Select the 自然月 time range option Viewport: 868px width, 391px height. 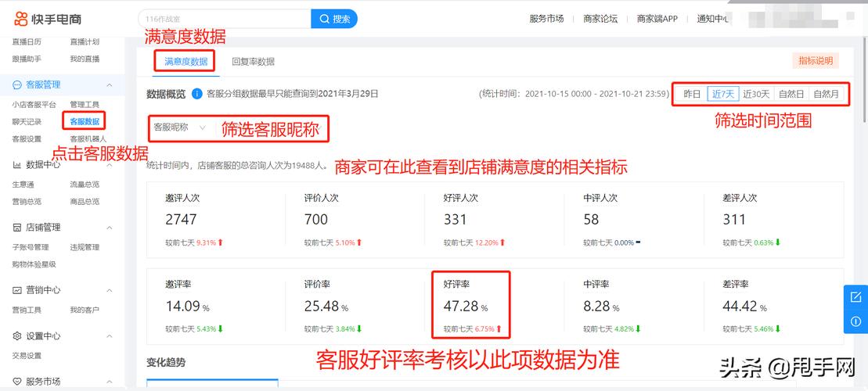(x=826, y=94)
